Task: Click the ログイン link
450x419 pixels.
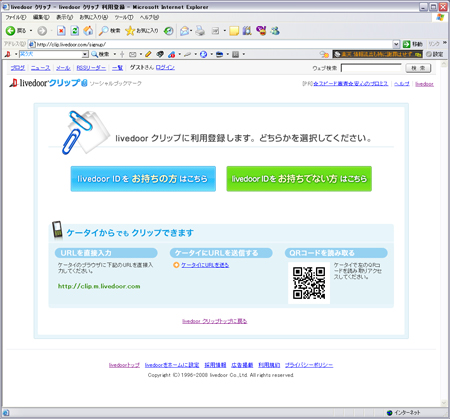Action: [x=165, y=67]
